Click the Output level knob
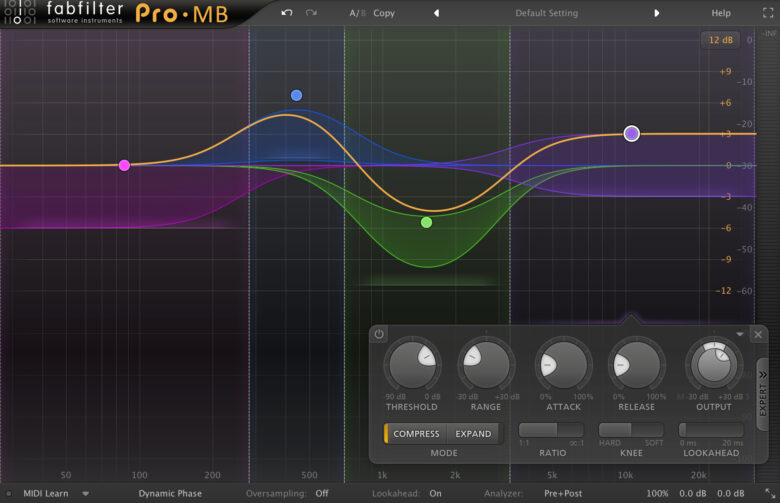780x503 pixels. 714,365
